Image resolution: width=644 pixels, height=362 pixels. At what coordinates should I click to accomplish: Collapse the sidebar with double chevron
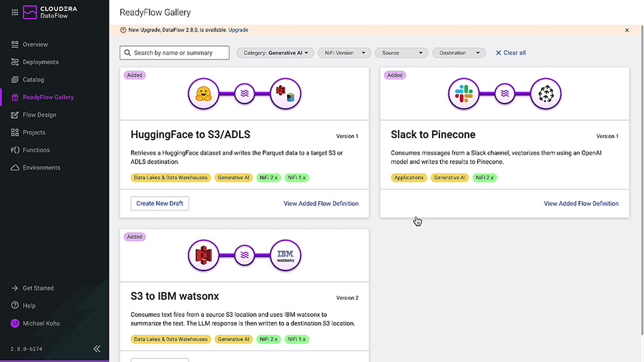click(97, 349)
